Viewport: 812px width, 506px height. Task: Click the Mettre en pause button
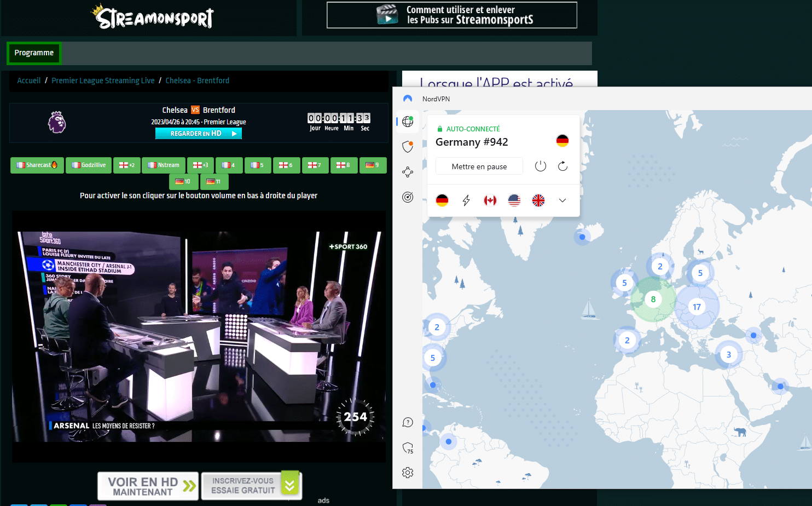coord(479,166)
